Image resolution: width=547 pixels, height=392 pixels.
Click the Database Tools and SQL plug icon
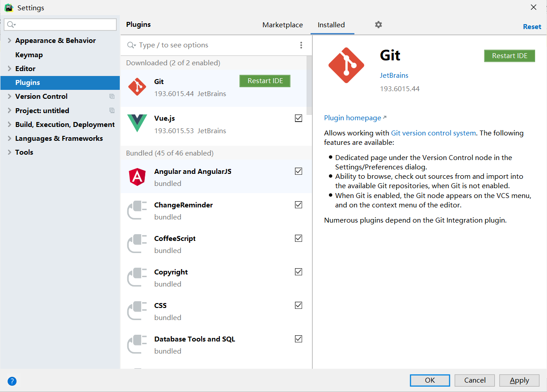click(137, 345)
